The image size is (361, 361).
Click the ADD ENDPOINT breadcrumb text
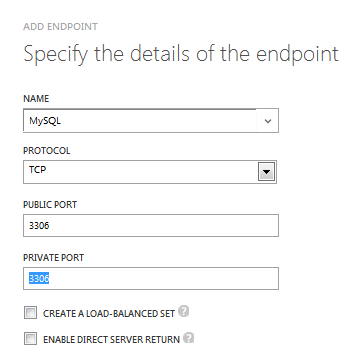coord(60,27)
